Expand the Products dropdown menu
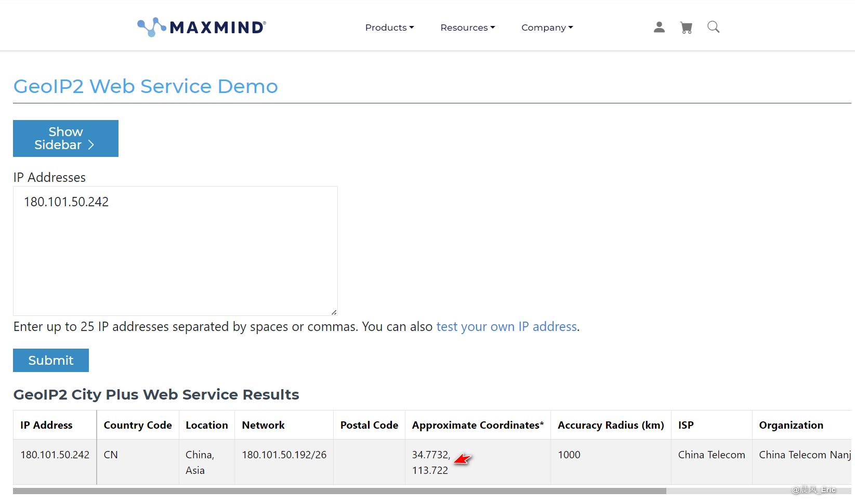 389,28
